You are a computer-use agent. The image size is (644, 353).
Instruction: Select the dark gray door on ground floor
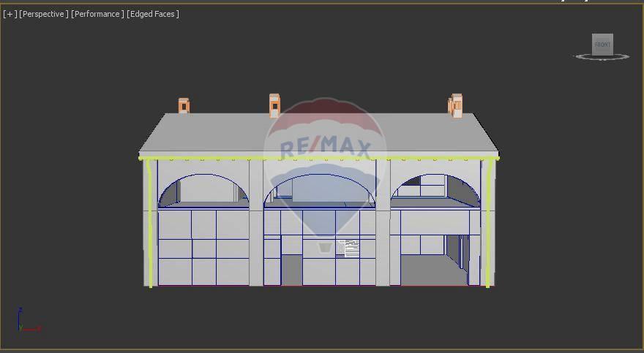(x=291, y=270)
